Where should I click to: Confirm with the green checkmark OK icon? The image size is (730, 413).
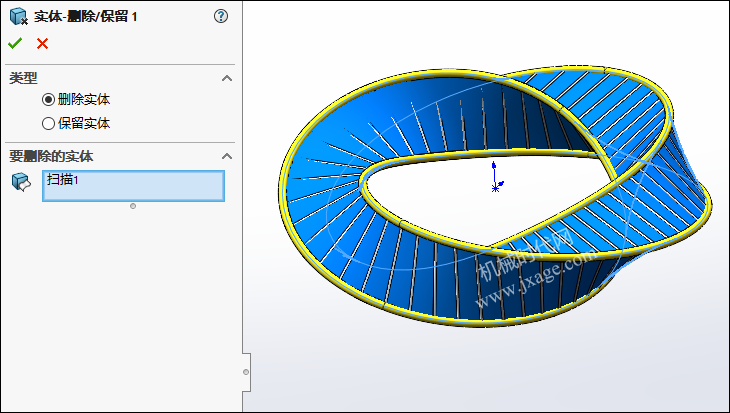coord(15,43)
